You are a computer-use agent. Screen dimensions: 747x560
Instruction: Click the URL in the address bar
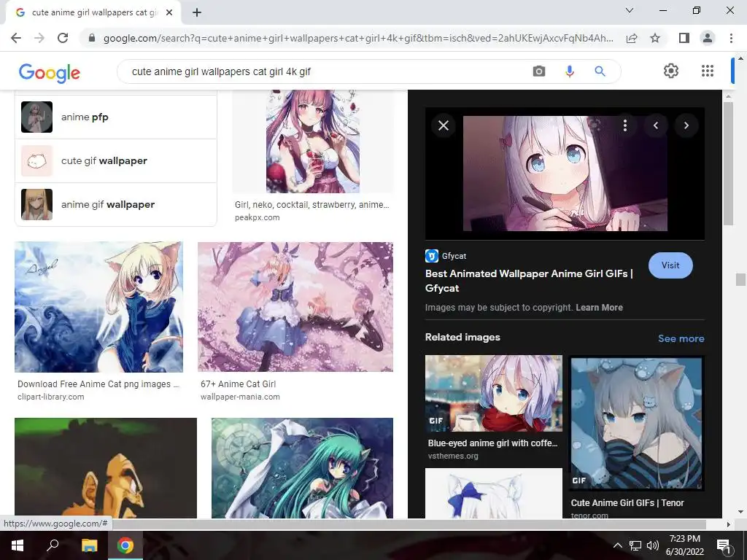[x=358, y=38]
